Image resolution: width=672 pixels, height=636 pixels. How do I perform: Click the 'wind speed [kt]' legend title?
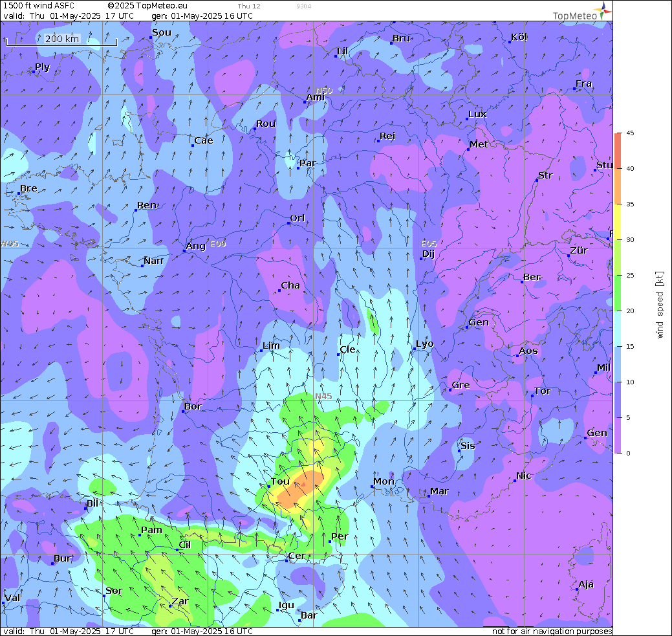(x=660, y=305)
